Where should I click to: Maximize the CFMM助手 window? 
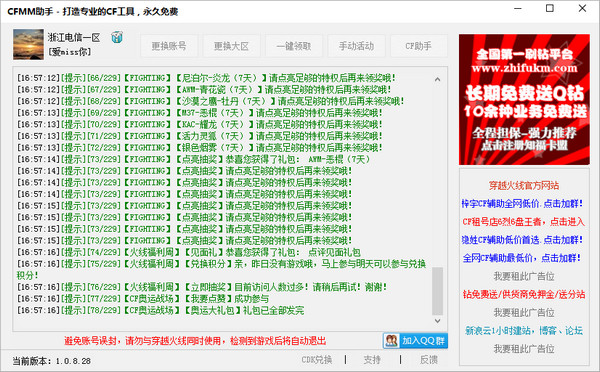(x=550, y=8)
